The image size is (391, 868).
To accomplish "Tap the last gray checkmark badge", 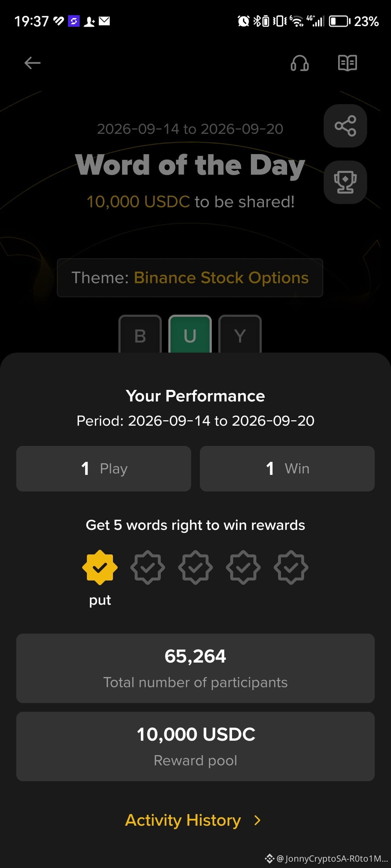I will point(291,567).
